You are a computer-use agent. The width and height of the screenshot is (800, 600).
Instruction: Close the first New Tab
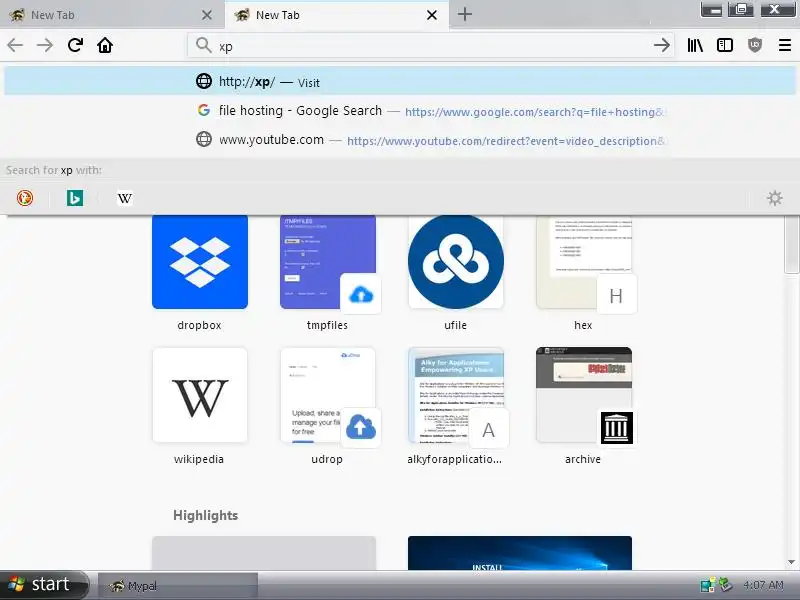click(x=207, y=15)
